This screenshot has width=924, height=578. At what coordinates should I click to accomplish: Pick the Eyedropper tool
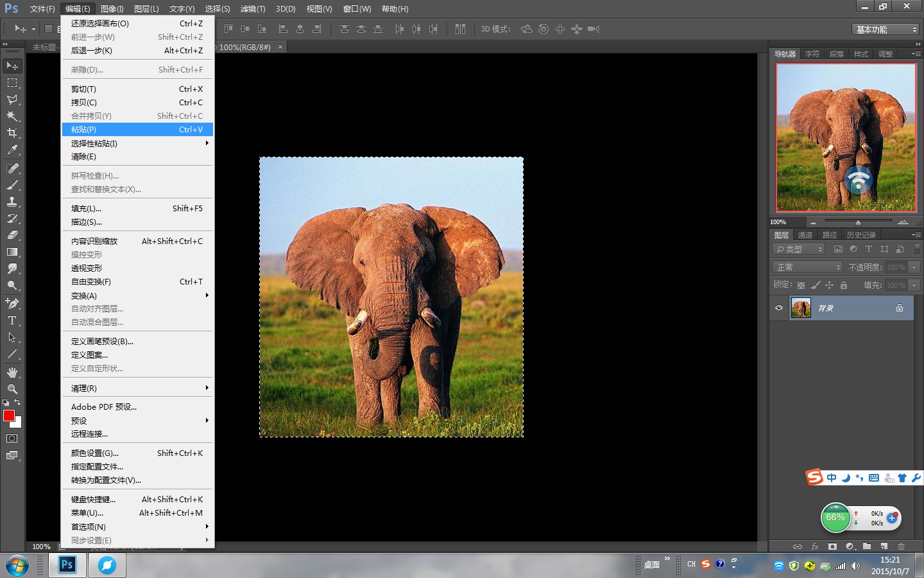coord(12,150)
